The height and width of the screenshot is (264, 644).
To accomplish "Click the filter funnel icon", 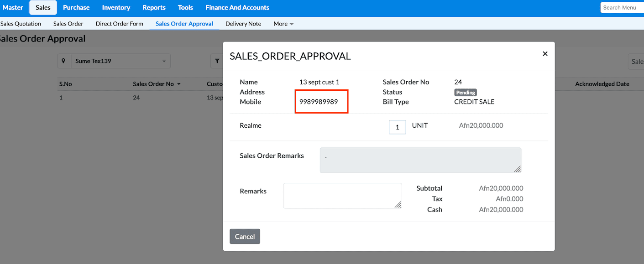I will [217, 61].
